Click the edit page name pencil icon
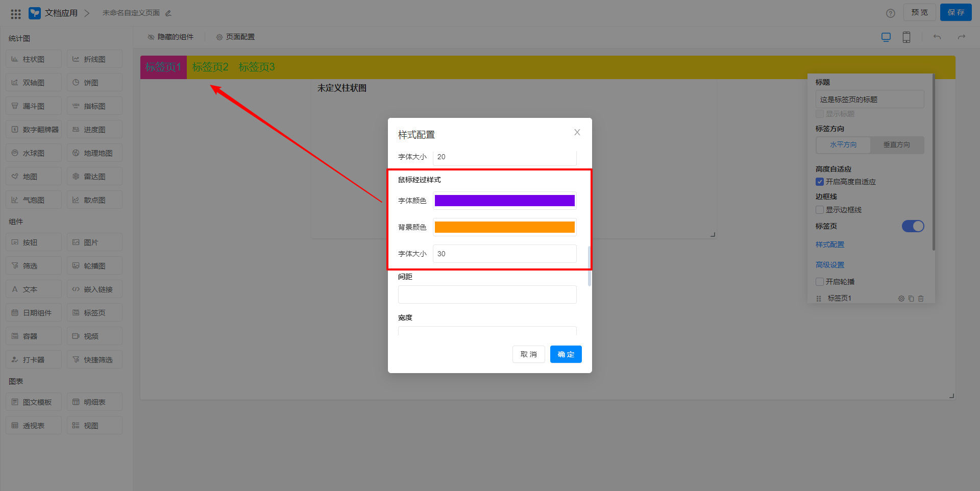 tap(168, 13)
